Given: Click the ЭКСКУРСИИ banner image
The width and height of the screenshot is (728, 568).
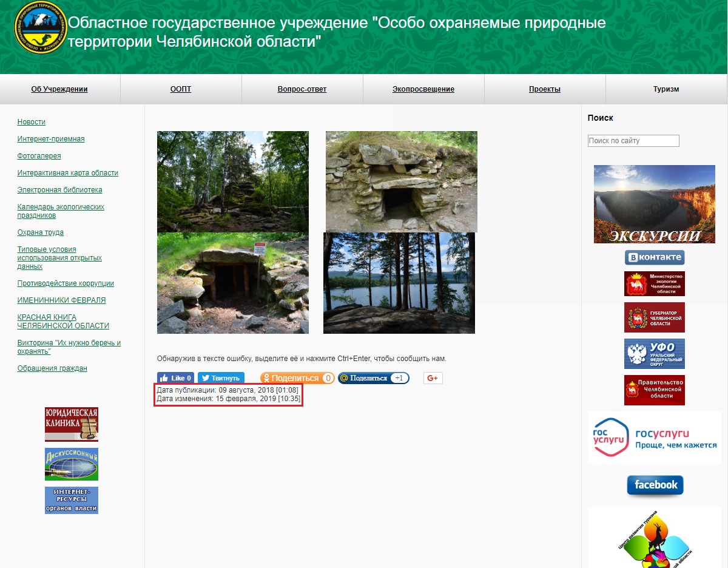Looking at the screenshot, I should point(654,204).
